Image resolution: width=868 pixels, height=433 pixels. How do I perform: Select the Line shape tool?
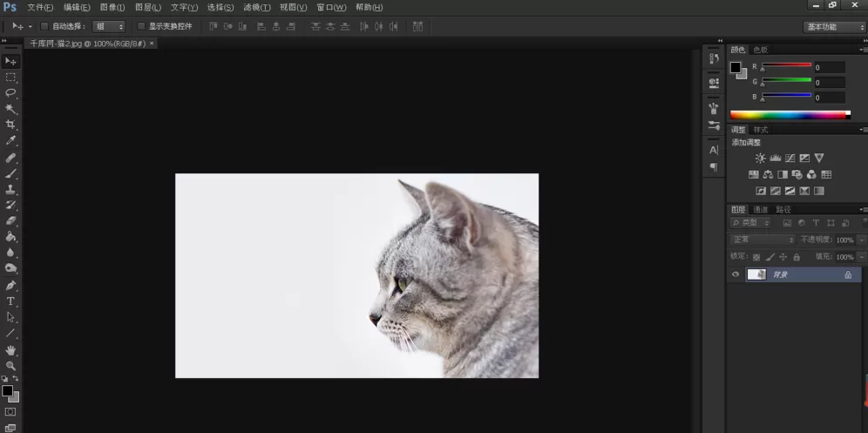[x=10, y=334]
